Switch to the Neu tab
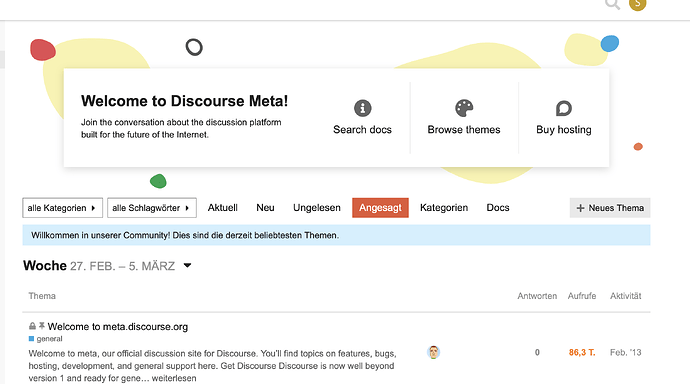This screenshot has height=384, width=690. click(x=265, y=208)
